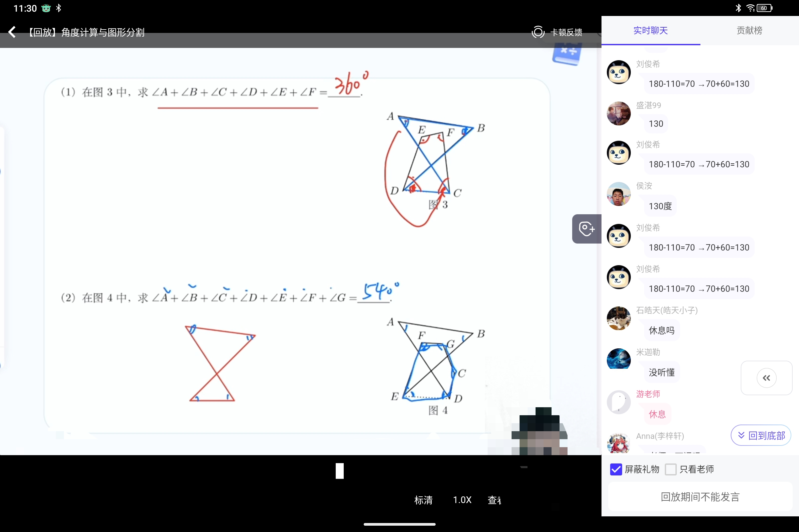This screenshot has width=799, height=532.
Task: Go back using the header arrow
Action: pos(12,32)
